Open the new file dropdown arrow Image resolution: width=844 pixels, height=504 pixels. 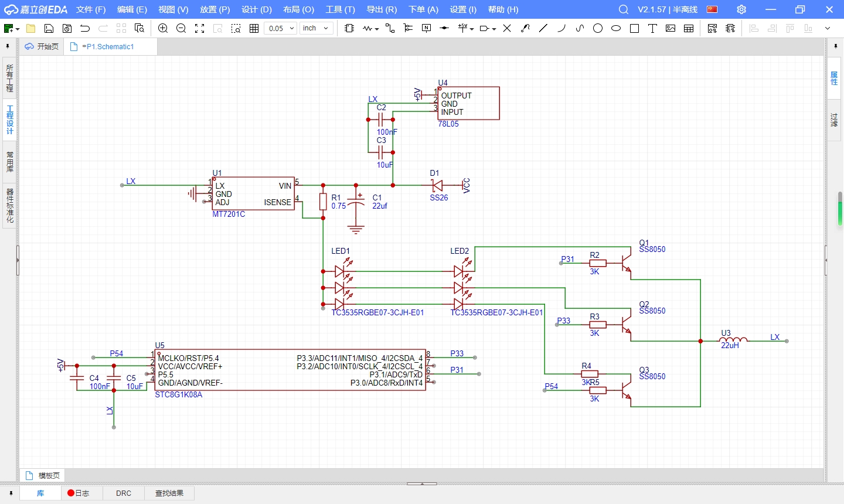click(x=18, y=29)
